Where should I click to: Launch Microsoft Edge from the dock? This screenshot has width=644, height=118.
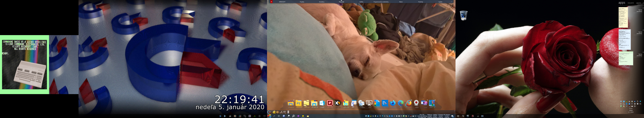401,103
